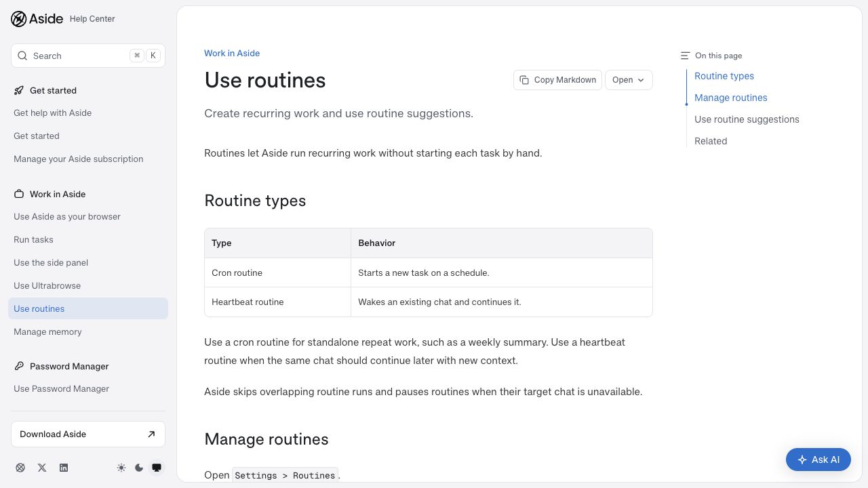Click the Use routines page title

pyautogui.click(x=265, y=80)
